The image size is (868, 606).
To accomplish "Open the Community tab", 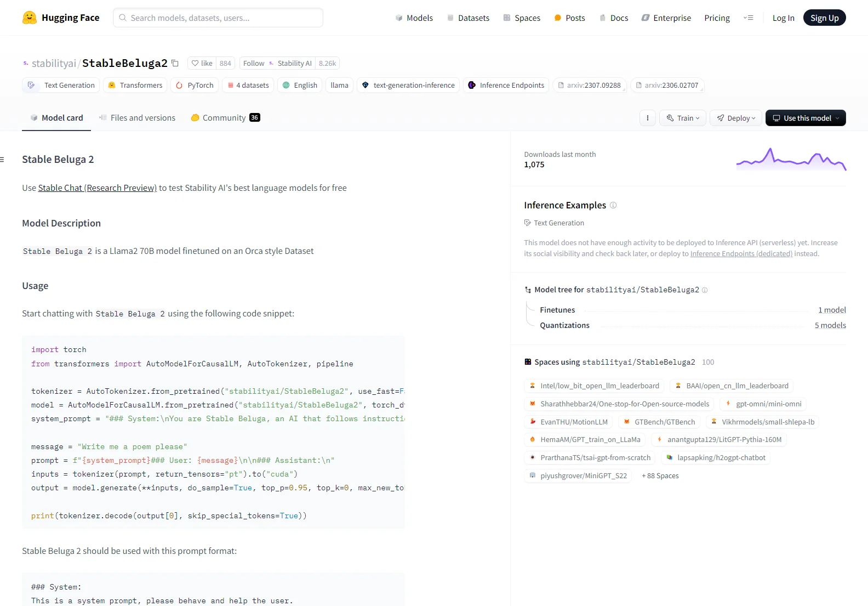I will click(x=225, y=117).
